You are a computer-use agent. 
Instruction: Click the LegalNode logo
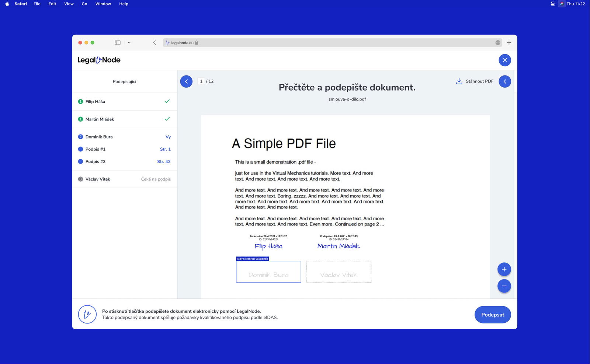[99, 60]
